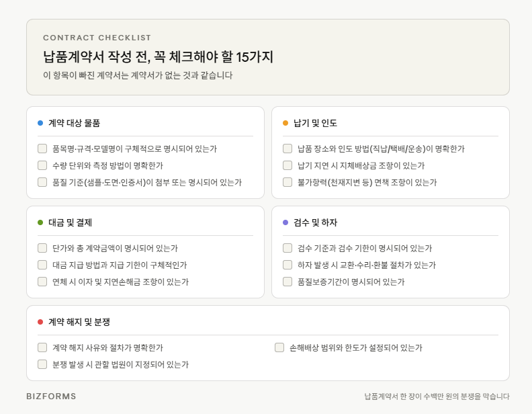Click the BIZFORMS logo text
The height and width of the screenshot is (414, 532).
point(51,397)
